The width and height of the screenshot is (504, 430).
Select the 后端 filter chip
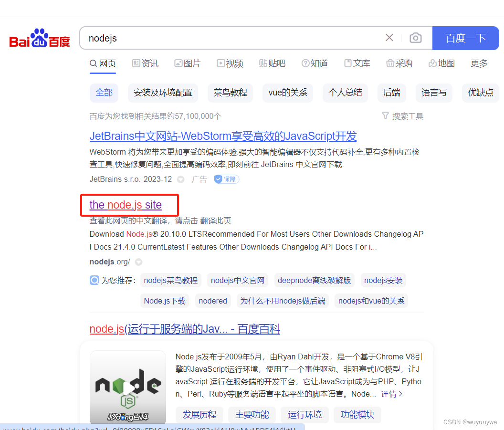(x=391, y=93)
